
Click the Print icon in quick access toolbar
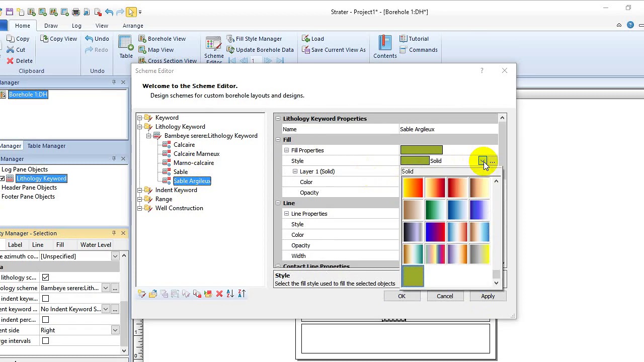[76, 12]
